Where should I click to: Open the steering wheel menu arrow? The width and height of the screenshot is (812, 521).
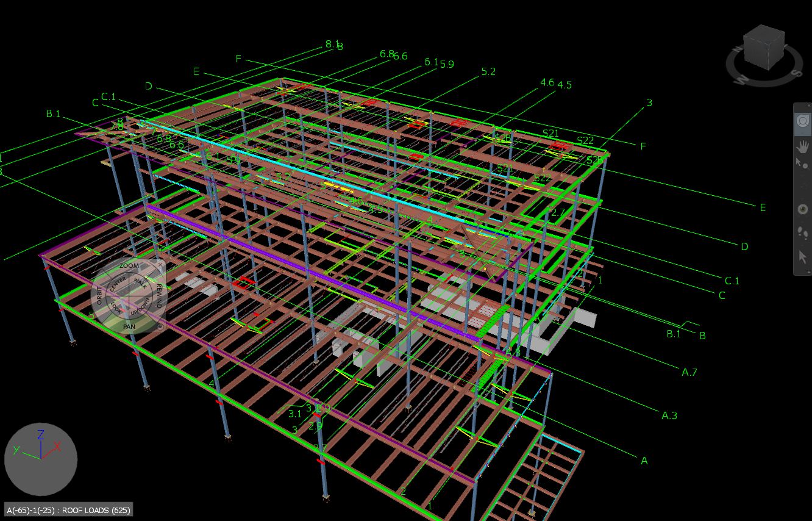tap(160, 327)
